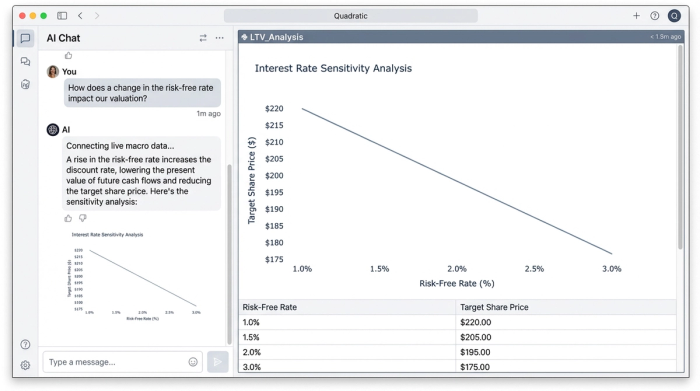Click the Interest Rate Sensitivity Analysis chart title

pyautogui.click(x=333, y=68)
